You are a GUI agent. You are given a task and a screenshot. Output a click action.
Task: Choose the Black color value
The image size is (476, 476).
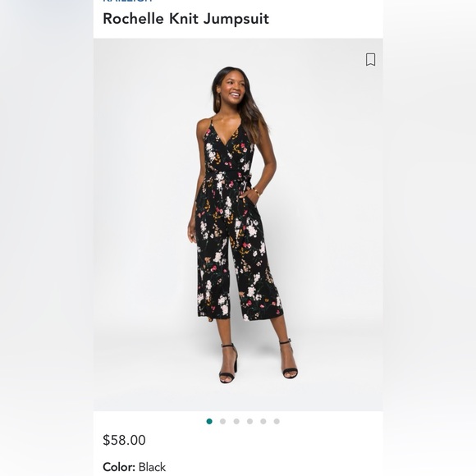[x=152, y=467]
